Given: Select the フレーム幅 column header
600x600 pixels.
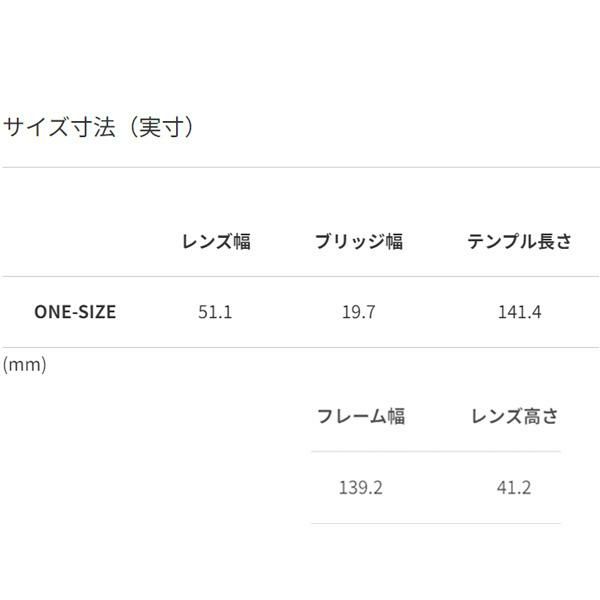Looking at the screenshot, I should [x=361, y=417].
